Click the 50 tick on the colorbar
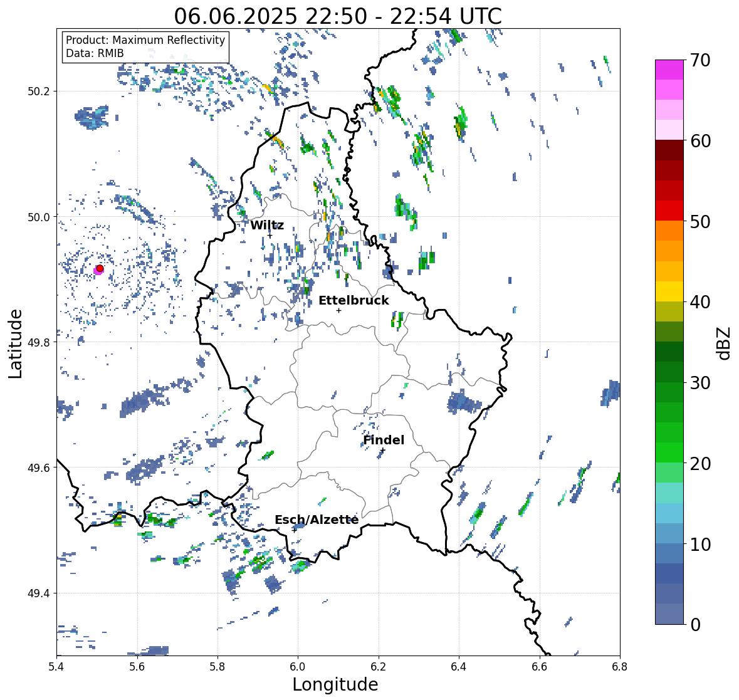739x700 pixels. point(700,221)
